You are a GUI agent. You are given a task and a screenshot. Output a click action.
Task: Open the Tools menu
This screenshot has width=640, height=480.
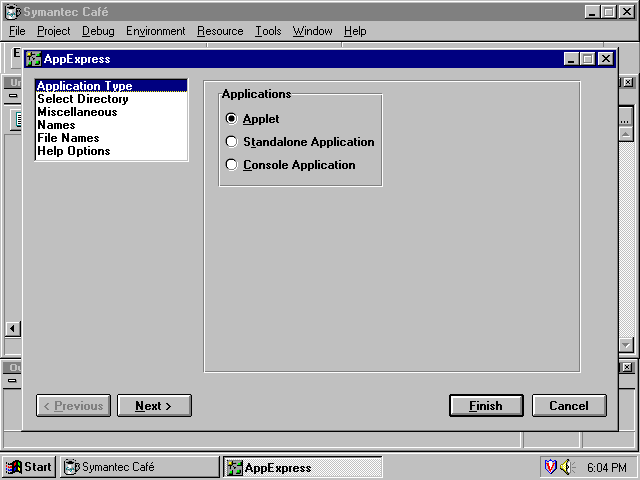click(268, 31)
